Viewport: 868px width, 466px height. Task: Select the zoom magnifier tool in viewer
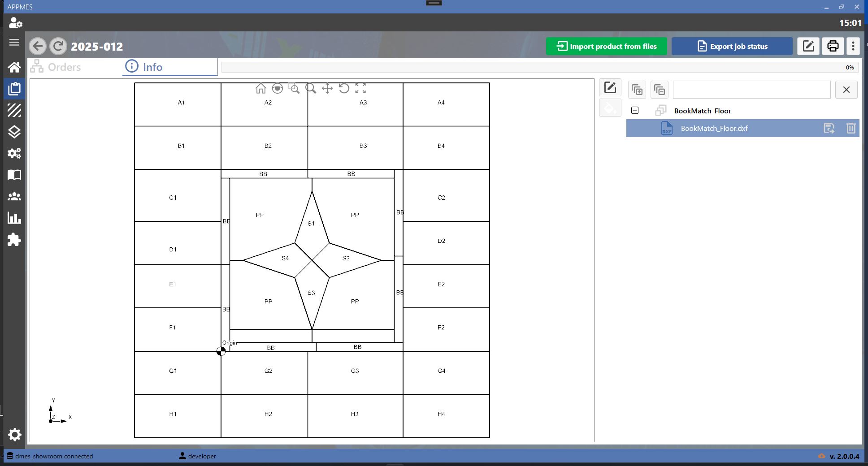click(311, 88)
